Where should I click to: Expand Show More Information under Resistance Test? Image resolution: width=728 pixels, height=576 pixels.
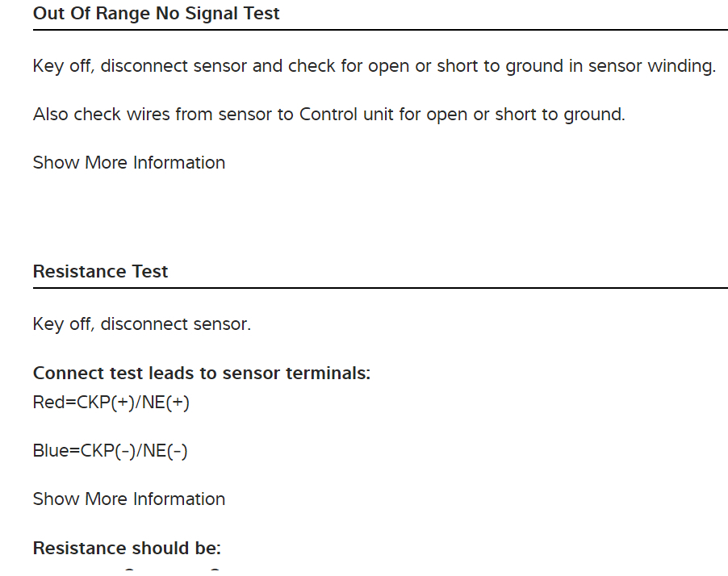tap(129, 499)
